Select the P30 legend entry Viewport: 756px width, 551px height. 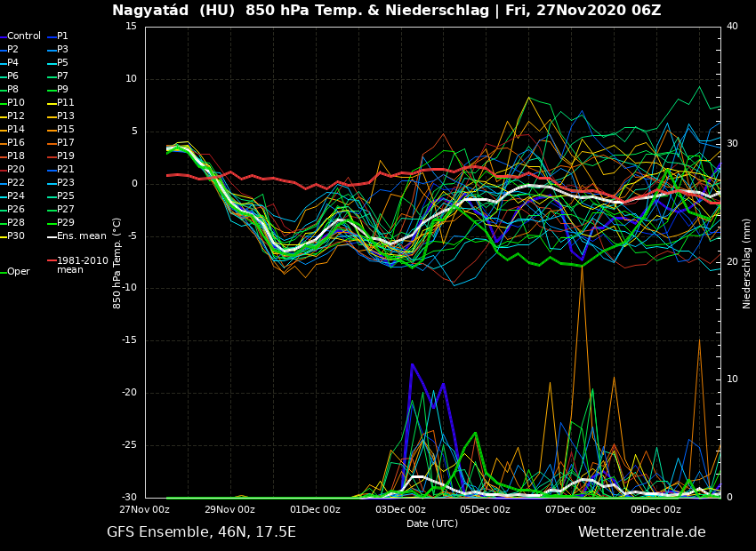[17, 236]
